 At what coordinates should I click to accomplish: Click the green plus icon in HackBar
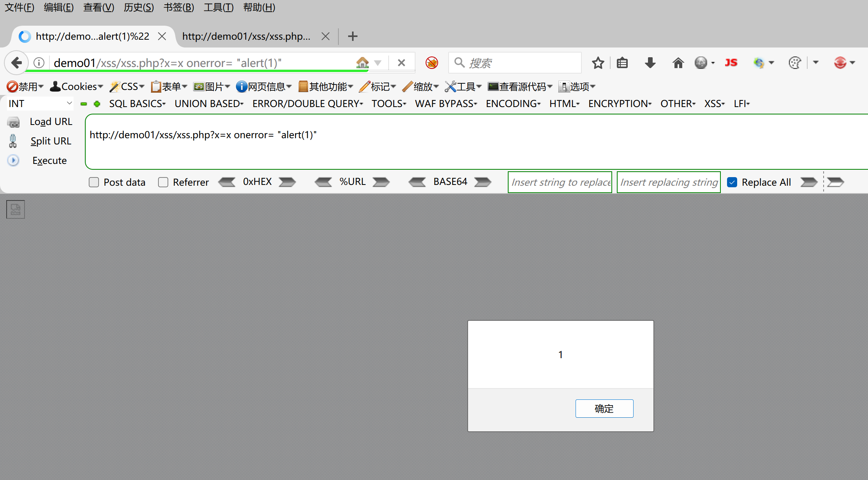97,104
